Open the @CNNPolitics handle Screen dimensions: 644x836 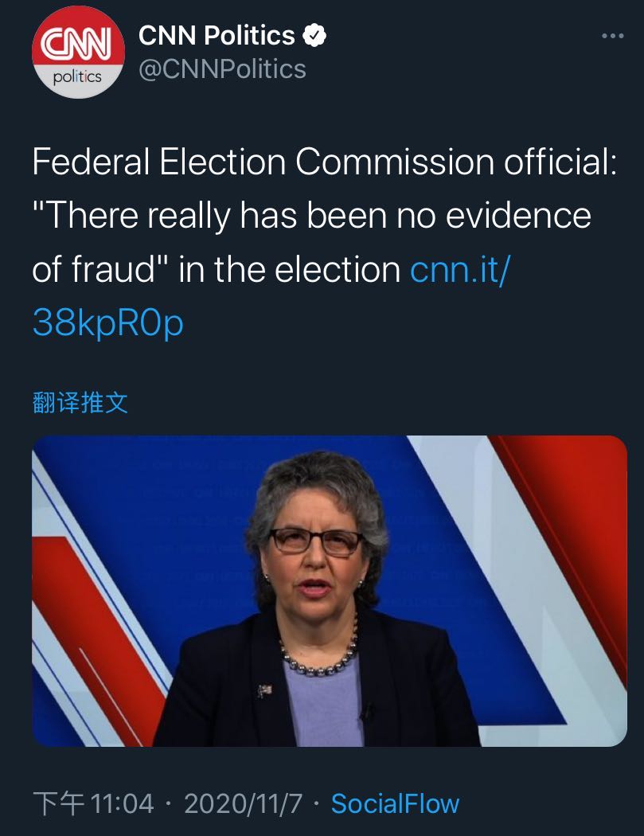coord(222,70)
